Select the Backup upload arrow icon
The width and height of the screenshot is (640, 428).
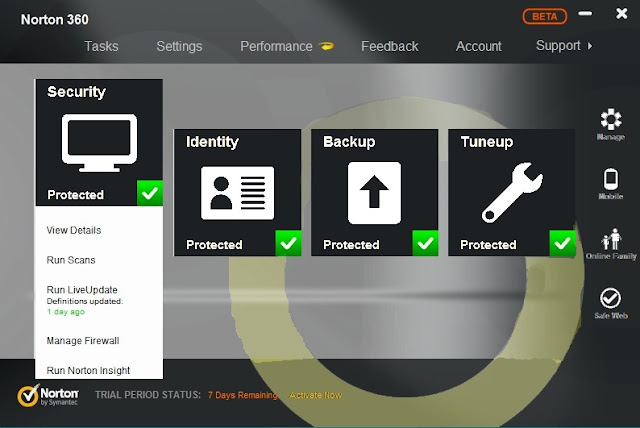374,193
